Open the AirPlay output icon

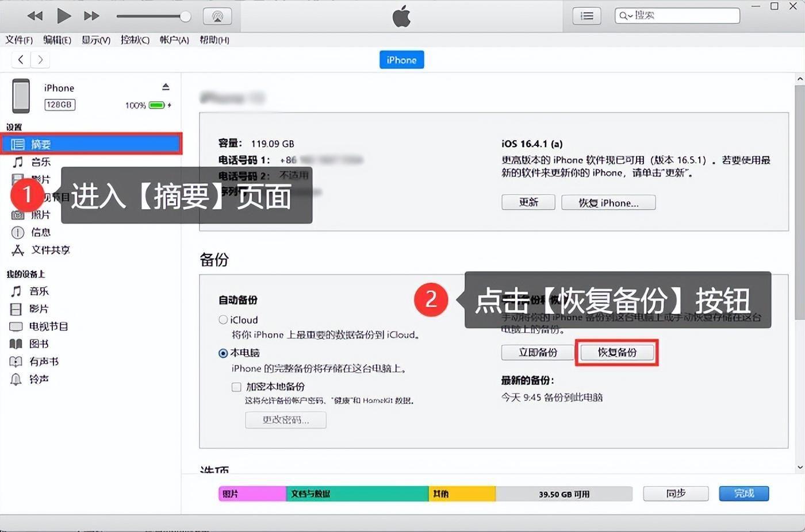[x=217, y=16]
